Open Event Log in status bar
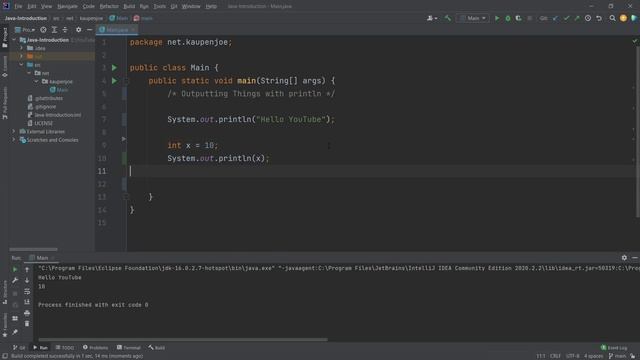640x360 pixels. 614,348
